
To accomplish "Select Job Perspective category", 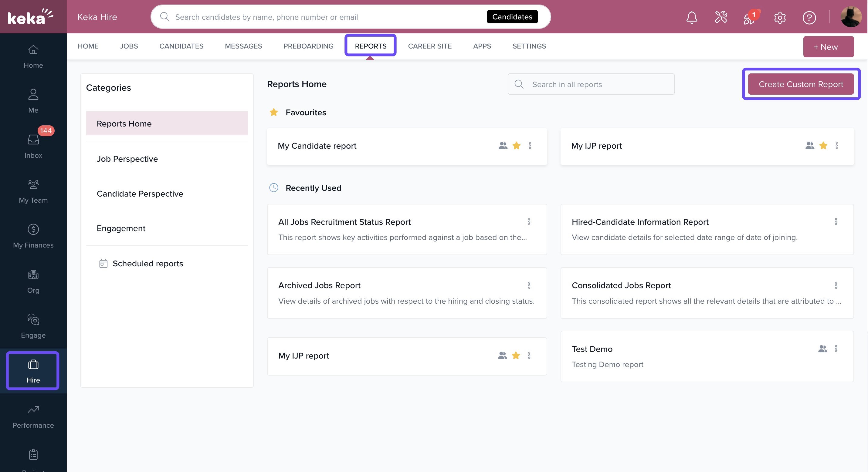I will tap(127, 159).
